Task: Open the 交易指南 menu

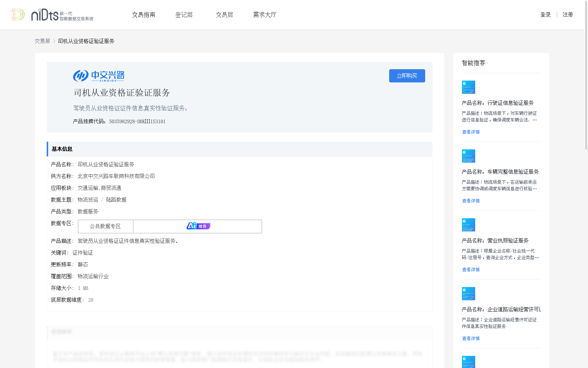Action: pyautogui.click(x=144, y=15)
